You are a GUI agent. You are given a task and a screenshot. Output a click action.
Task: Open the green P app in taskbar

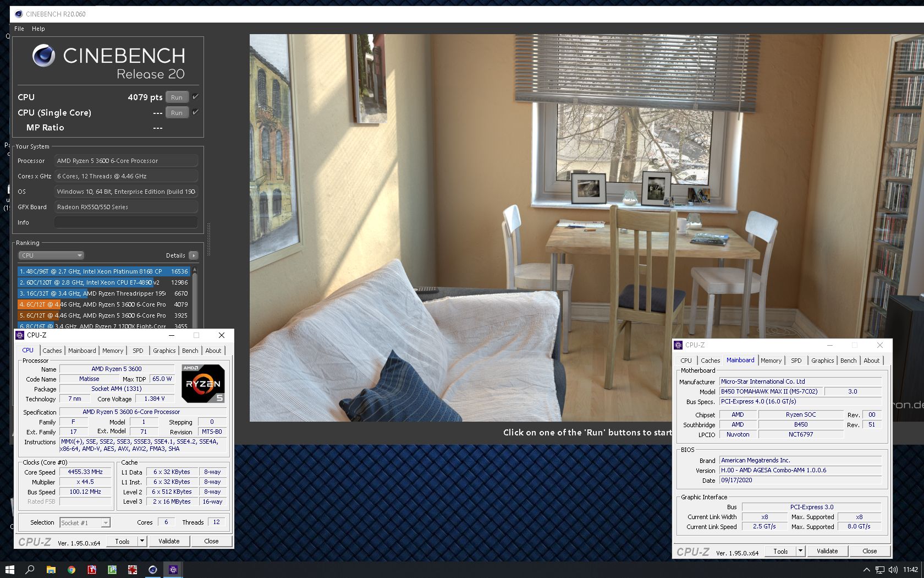click(x=112, y=570)
